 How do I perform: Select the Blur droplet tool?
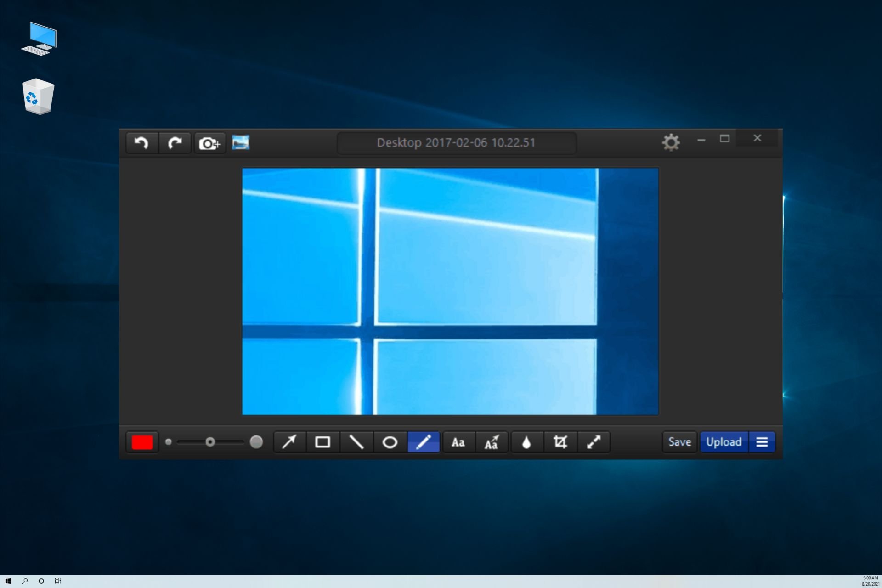526,442
